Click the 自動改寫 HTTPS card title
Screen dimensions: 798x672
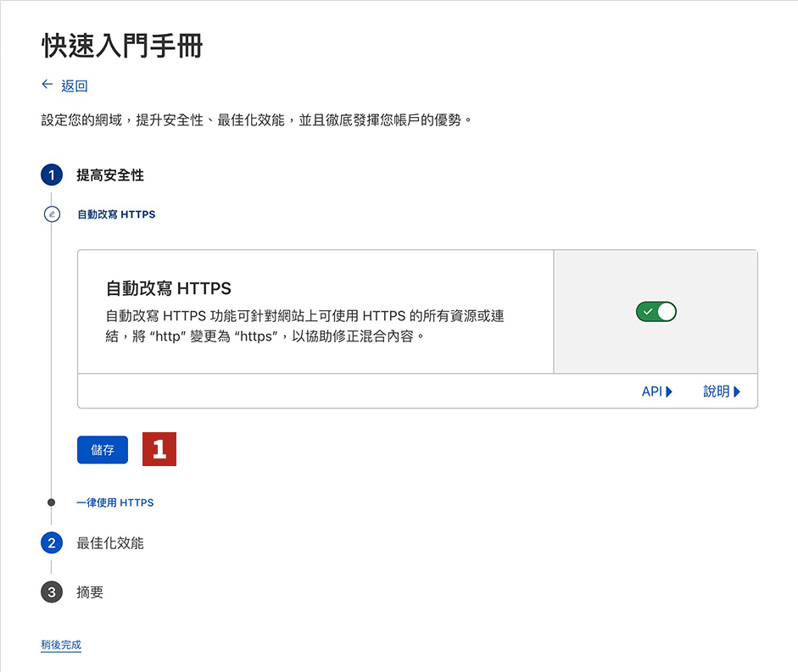click(x=169, y=288)
